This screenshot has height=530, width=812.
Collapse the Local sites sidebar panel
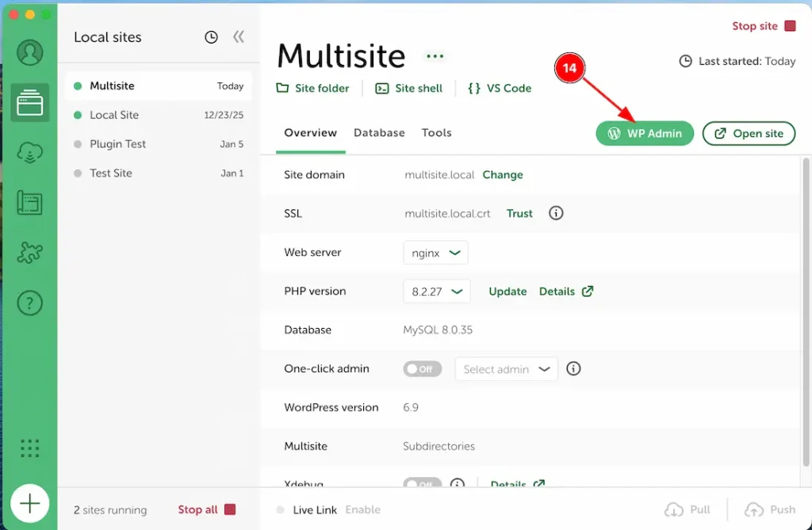(x=238, y=37)
